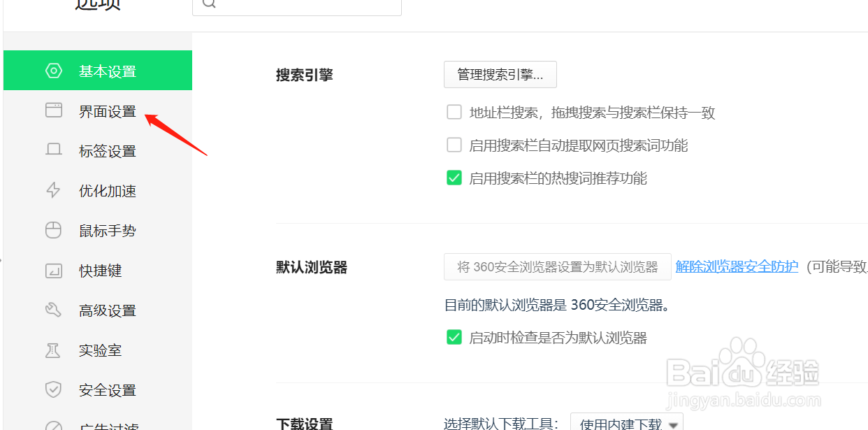Click the search magnifier icon
This screenshot has width=868, height=430.
click(209, 3)
